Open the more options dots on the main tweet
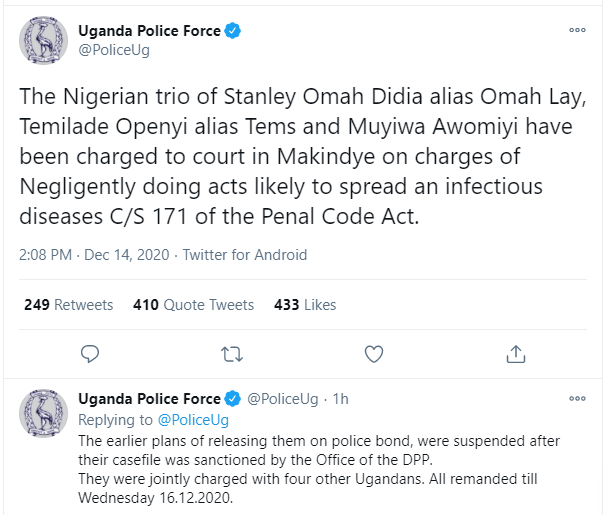 pyautogui.click(x=577, y=31)
